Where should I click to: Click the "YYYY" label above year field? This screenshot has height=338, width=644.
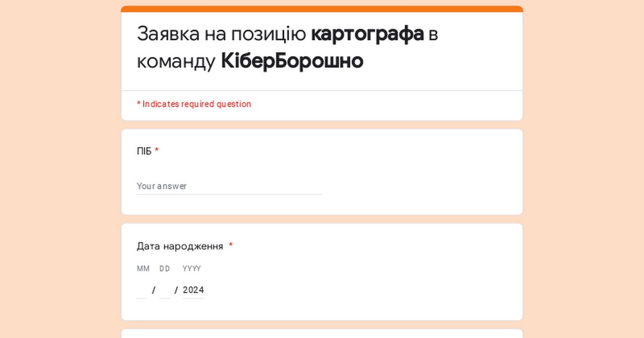[192, 269]
